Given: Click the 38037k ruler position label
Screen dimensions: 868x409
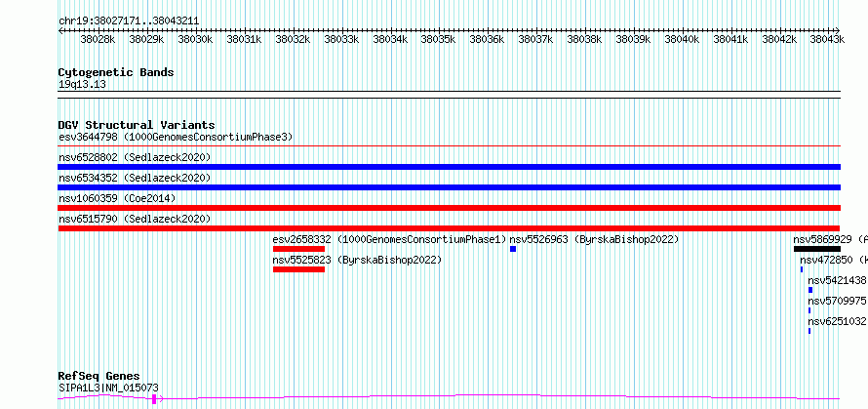Looking at the screenshot, I should (535, 39).
